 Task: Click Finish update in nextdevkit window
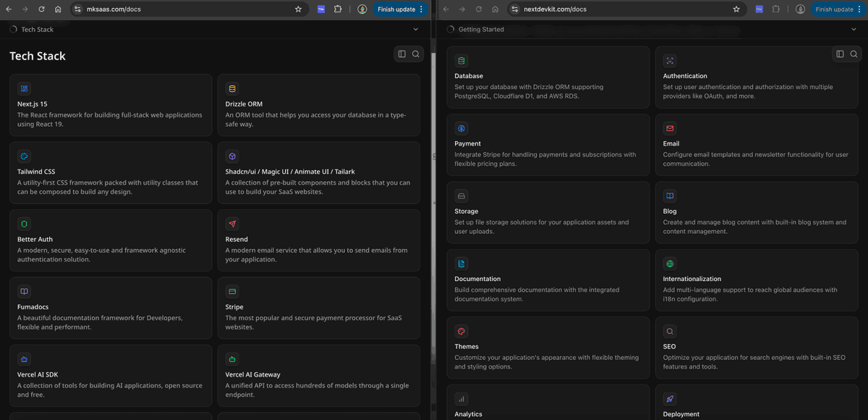(x=834, y=9)
